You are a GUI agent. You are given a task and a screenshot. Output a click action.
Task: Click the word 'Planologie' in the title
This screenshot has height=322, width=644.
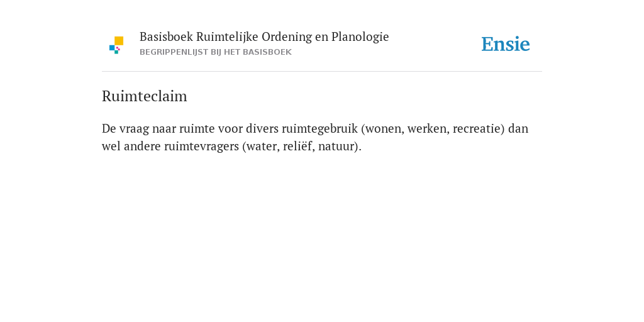(x=360, y=37)
